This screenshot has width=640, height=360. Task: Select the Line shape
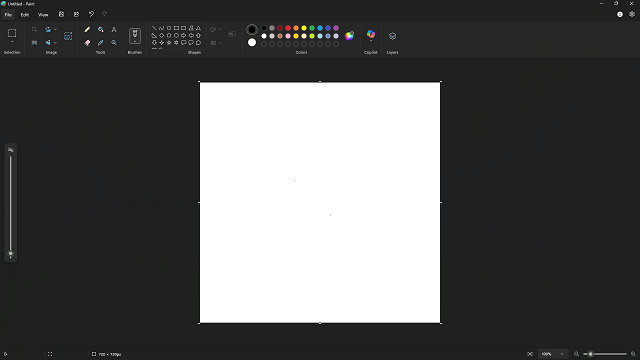[154, 28]
